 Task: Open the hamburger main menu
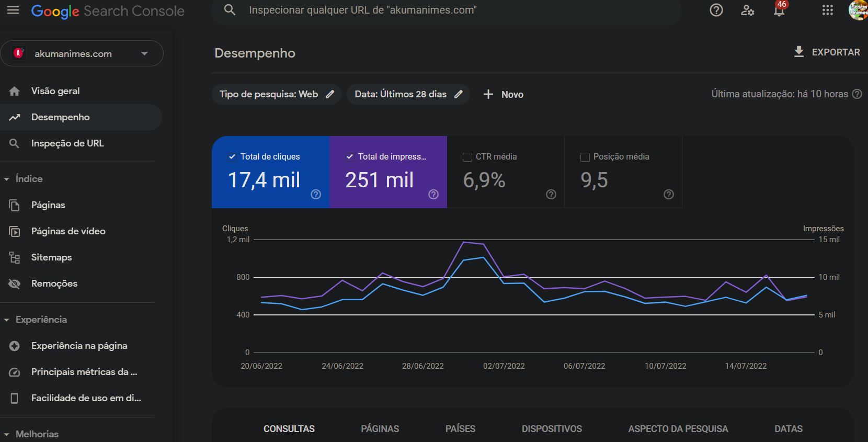point(13,10)
